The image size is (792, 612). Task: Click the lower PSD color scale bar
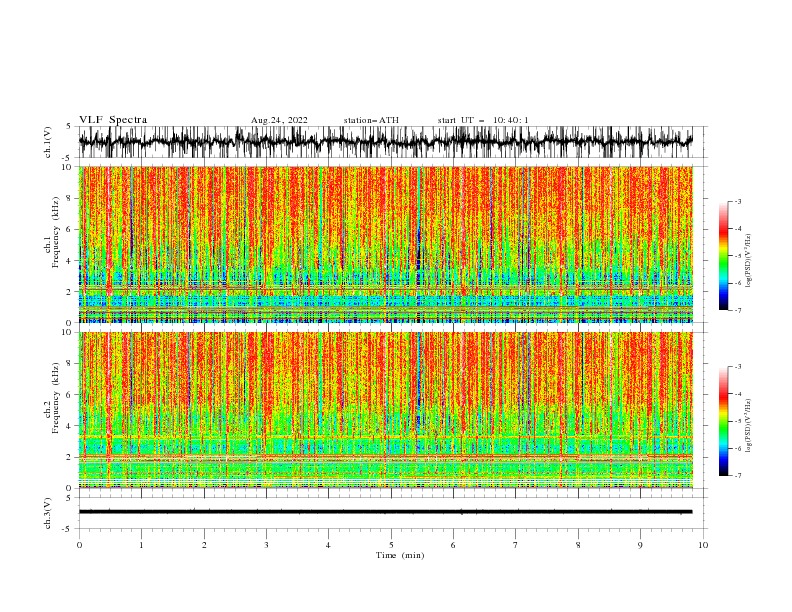pyautogui.click(x=723, y=421)
